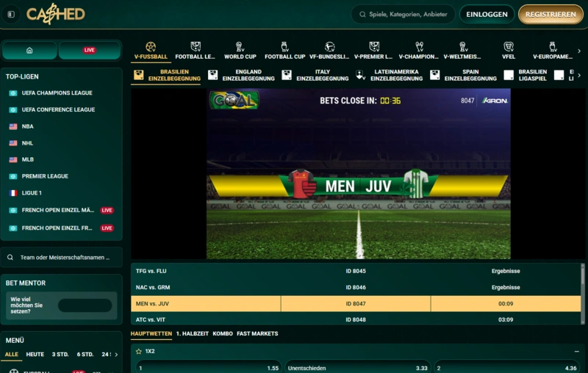The height and width of the screenshot is (373, 588).
Task: Click the Einloggen button
Action: (x=487, y=14)
